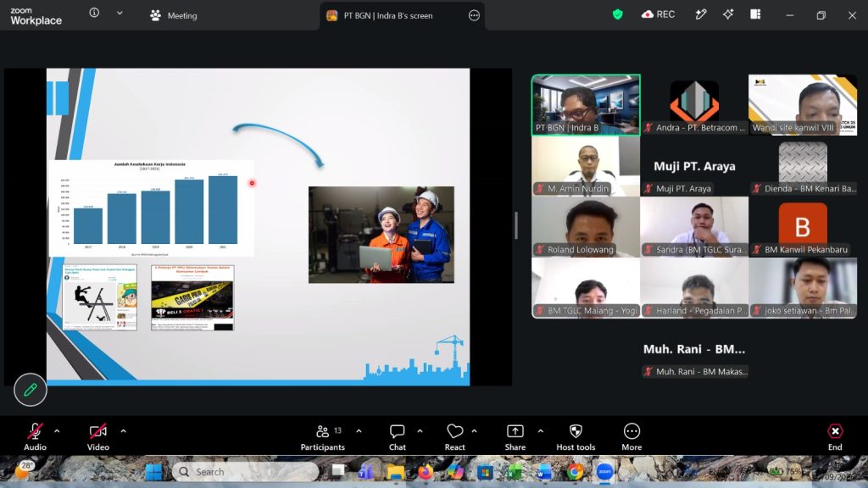
Task: Expand the Audio options arrow
Action: pos(57,431)
